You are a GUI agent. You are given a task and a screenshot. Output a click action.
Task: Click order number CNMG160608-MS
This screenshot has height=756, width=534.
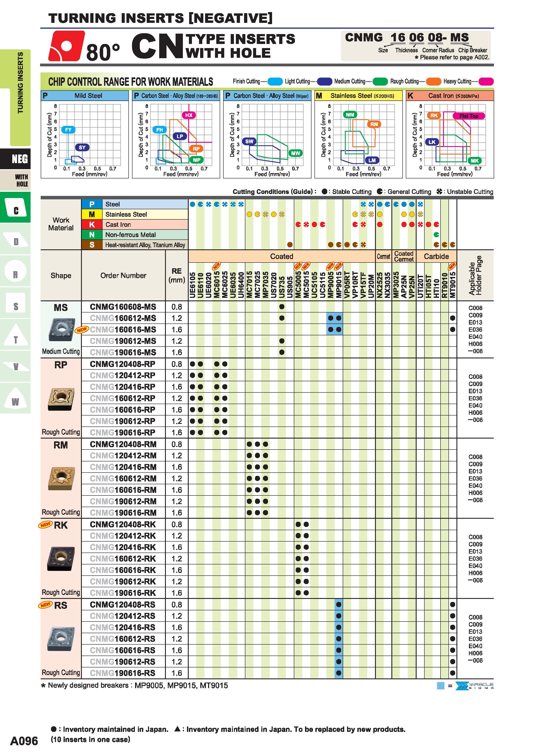click(123, 306)
